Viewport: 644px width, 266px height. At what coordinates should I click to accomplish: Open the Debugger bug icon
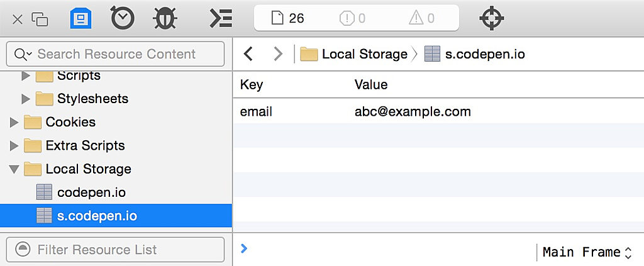[165, 18]
